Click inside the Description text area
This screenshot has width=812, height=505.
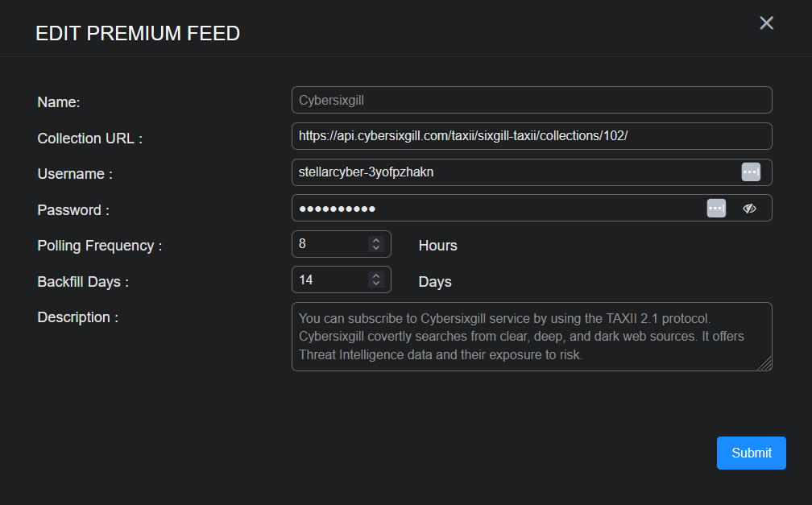click(x=524, y=337)
